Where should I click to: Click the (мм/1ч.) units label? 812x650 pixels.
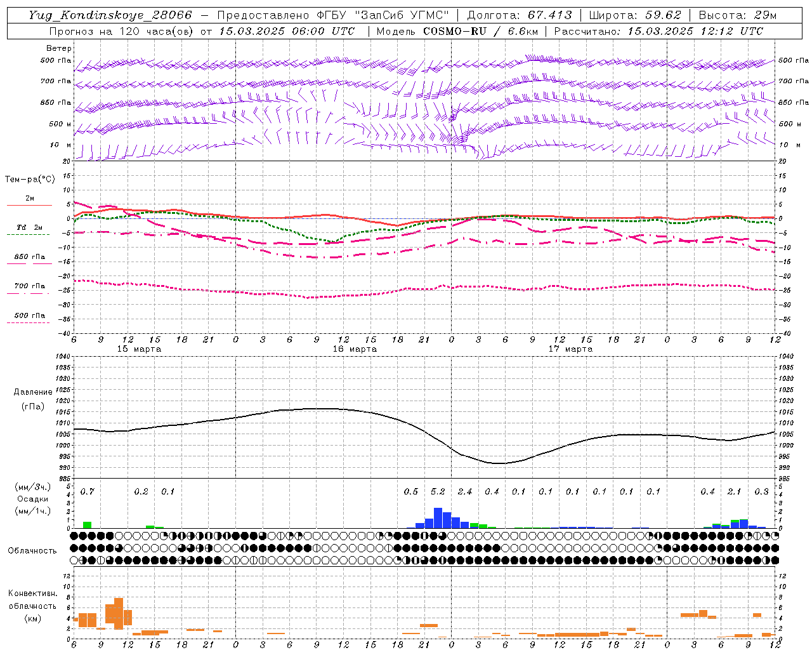[x=33, y=510]
